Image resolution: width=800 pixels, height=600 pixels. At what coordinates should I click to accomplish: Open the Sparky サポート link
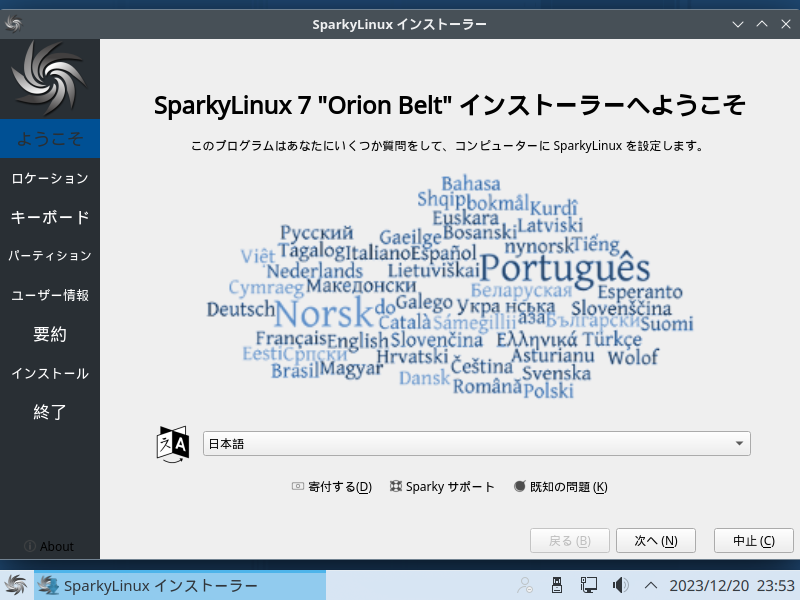(x=442, y=487)
